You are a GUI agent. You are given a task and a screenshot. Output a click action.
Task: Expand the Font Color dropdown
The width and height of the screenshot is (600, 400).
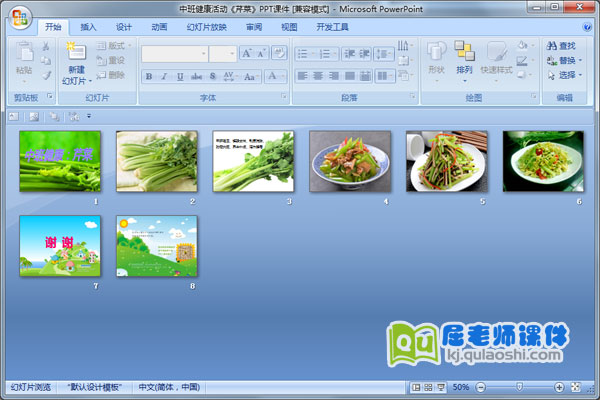point(283,76)
